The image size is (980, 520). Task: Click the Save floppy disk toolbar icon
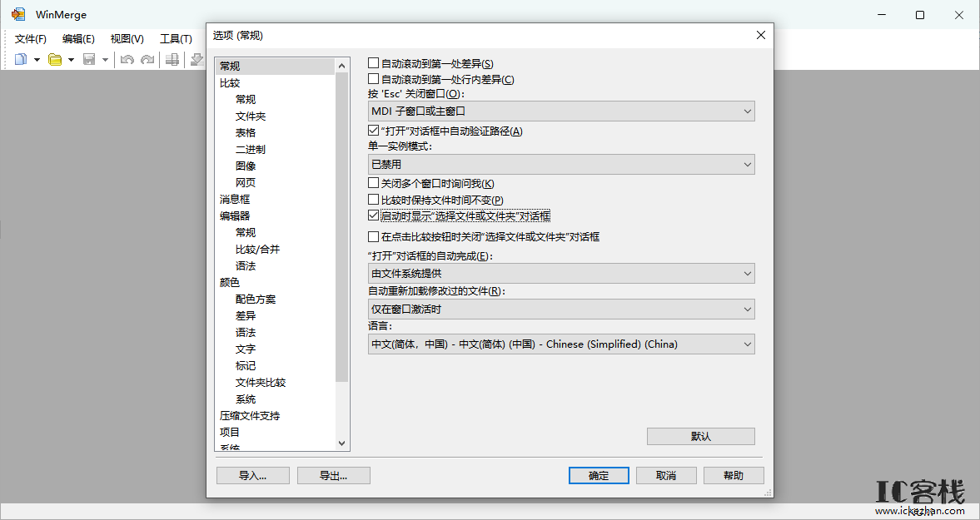click(89, 59)
